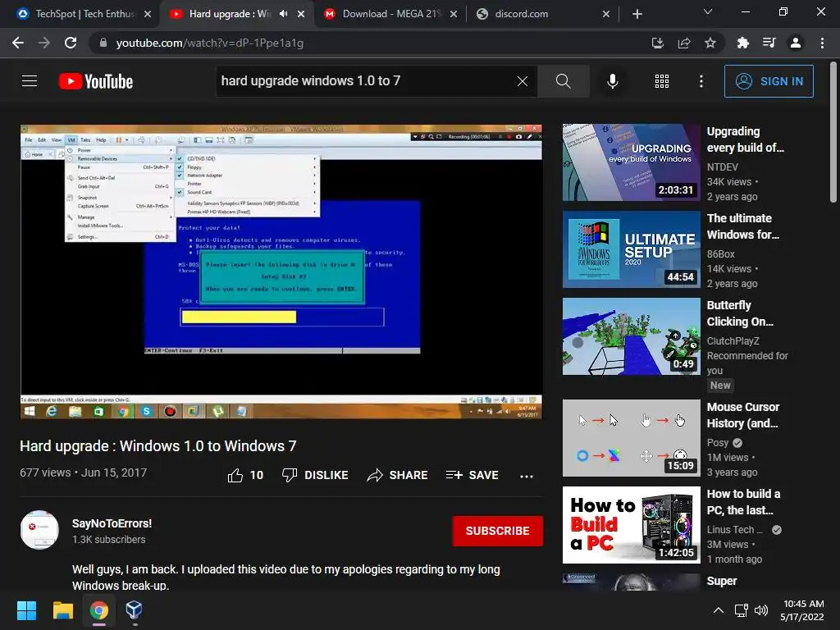Open 'The ultimate Windows for…' title
The image size is (840, 630).
[x=742, y=226]
